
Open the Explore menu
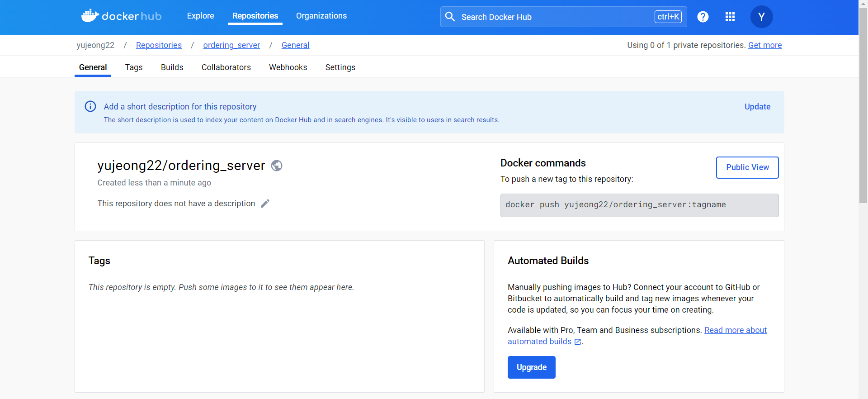click(200, 16)
